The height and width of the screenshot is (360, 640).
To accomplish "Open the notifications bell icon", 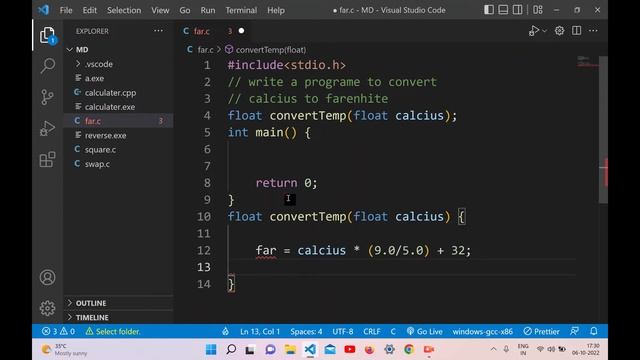I will pyautogui.click(x=594, y=331).
